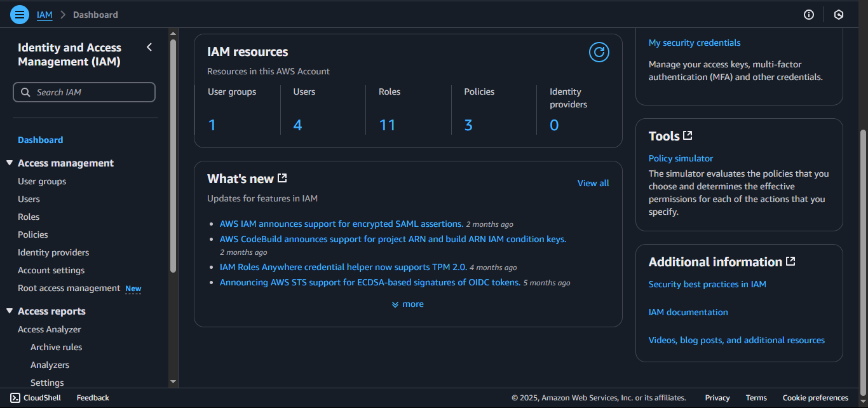Open User groups in side navigation
Viewport: 868px width, 408px height.
click(42, 181)
